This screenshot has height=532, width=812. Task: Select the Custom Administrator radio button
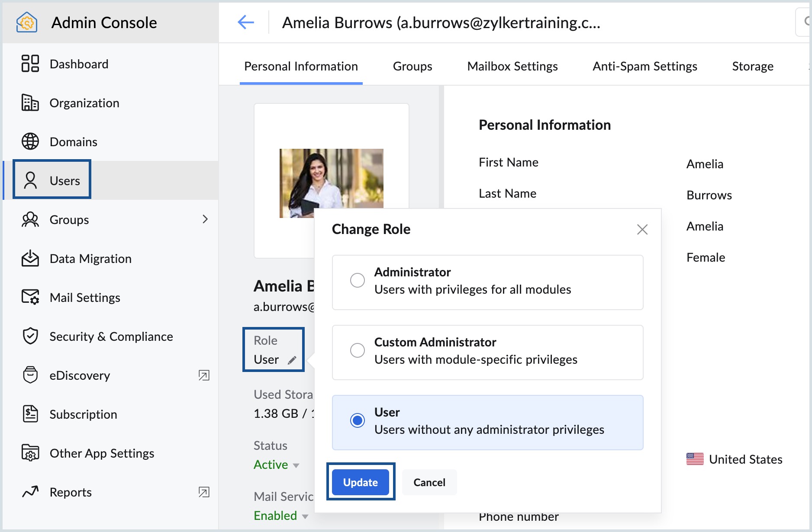click(358, 350)
